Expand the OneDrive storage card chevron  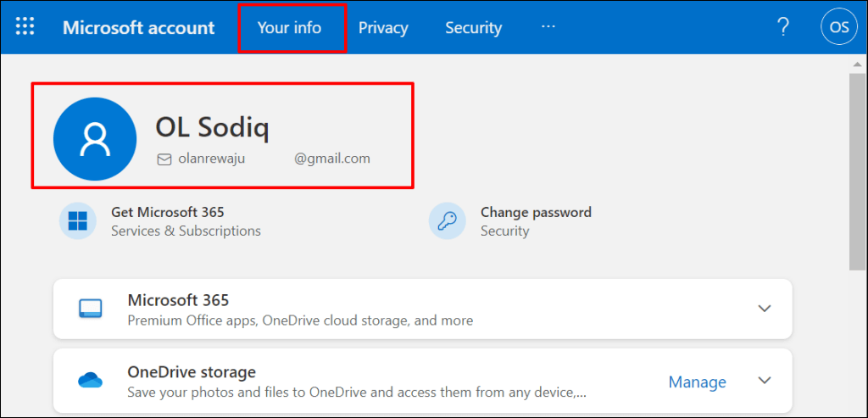[765, 381]
